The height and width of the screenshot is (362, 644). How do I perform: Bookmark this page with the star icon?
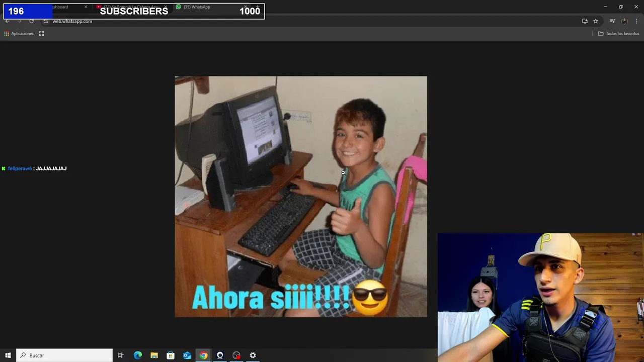tap(596, 21)
